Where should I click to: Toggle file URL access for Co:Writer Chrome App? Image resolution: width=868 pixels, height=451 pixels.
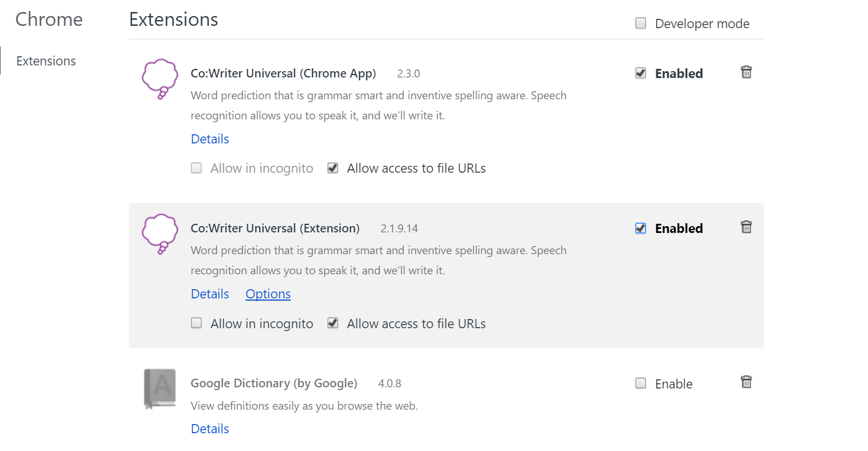(333, 168)
